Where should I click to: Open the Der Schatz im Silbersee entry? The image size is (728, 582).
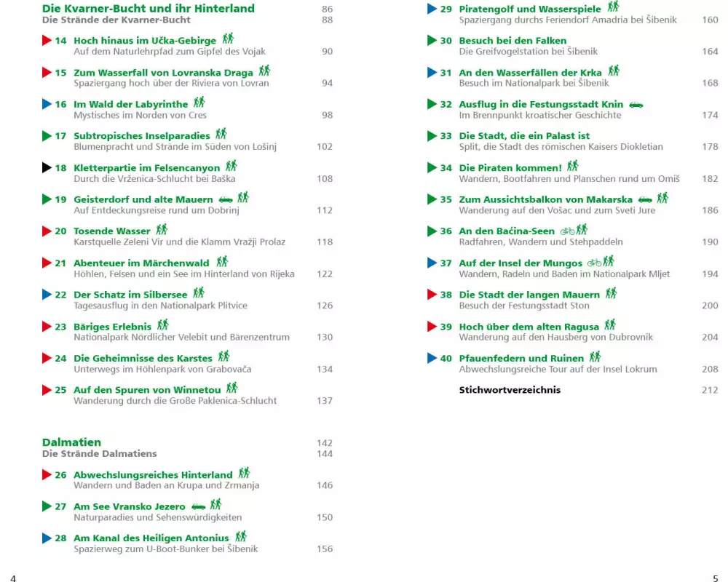[130, 295]
